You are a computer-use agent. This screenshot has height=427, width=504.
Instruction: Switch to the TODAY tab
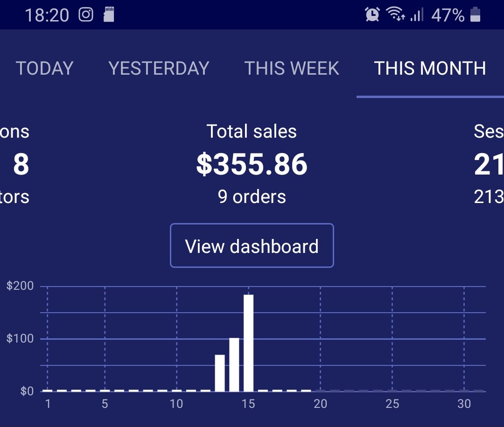pos(45,69)
